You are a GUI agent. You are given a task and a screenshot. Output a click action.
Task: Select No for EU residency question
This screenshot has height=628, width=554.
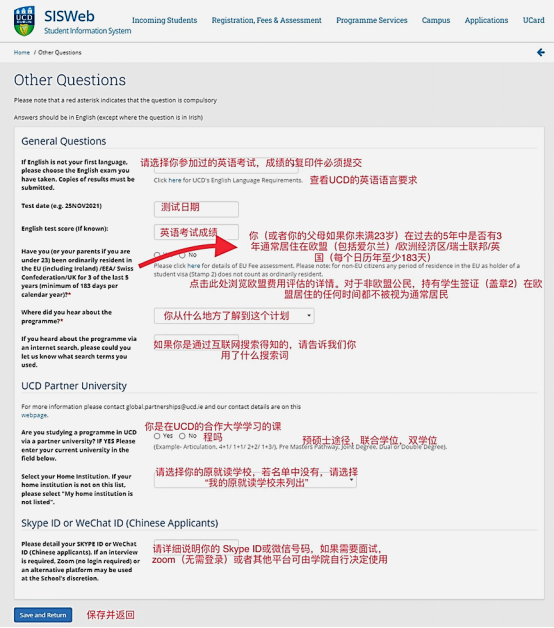click(x=182, y=255)
